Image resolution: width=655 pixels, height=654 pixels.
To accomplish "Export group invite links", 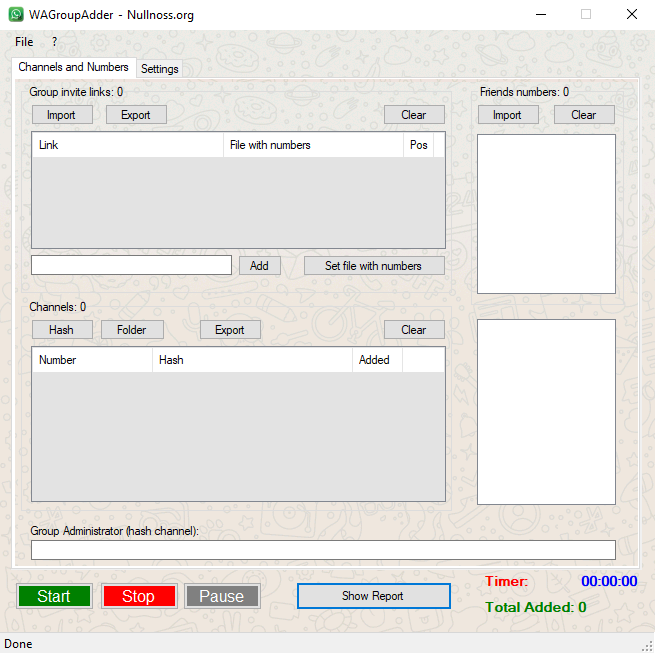I will [x=135, y=115].
